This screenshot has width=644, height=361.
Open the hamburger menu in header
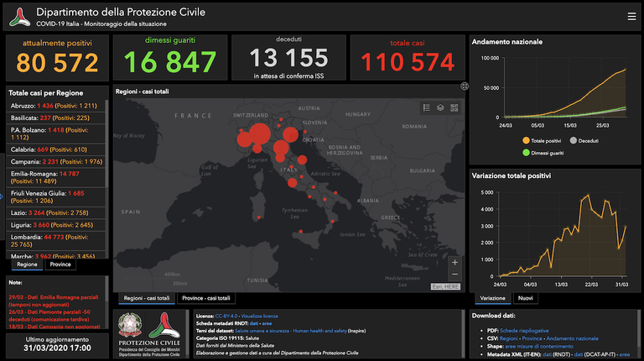click(631, 16)
